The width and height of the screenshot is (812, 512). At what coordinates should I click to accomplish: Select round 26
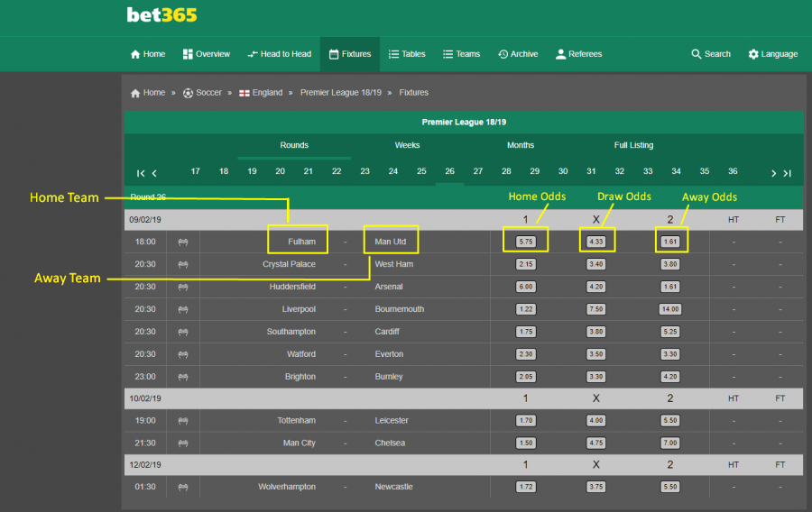click(x=449, y=171)
